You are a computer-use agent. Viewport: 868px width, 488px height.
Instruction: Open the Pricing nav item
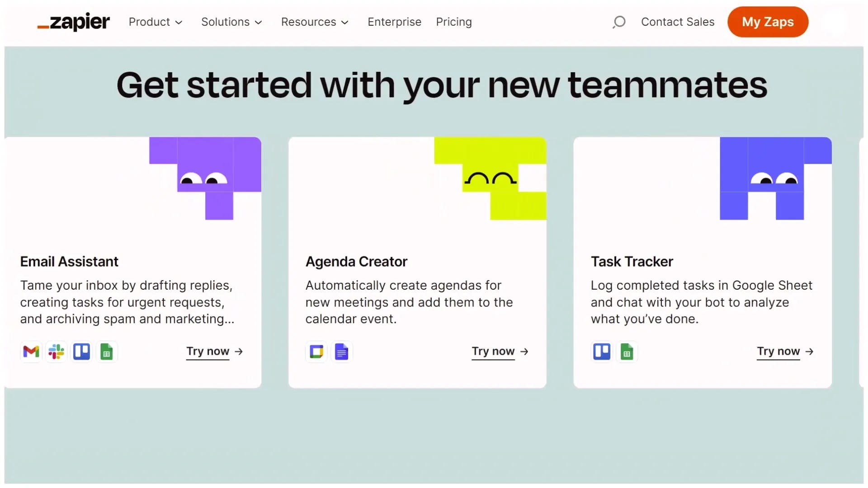coord(453,22)
